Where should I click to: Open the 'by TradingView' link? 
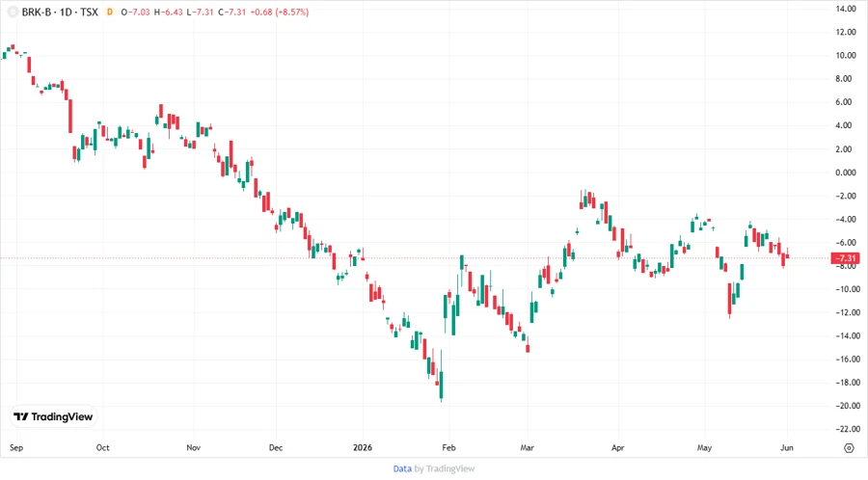[445, 469]
